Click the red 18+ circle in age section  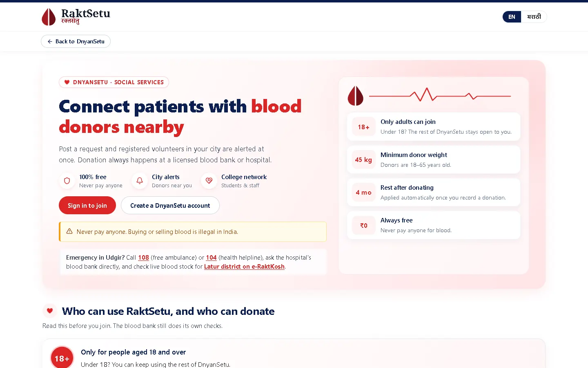62,358
